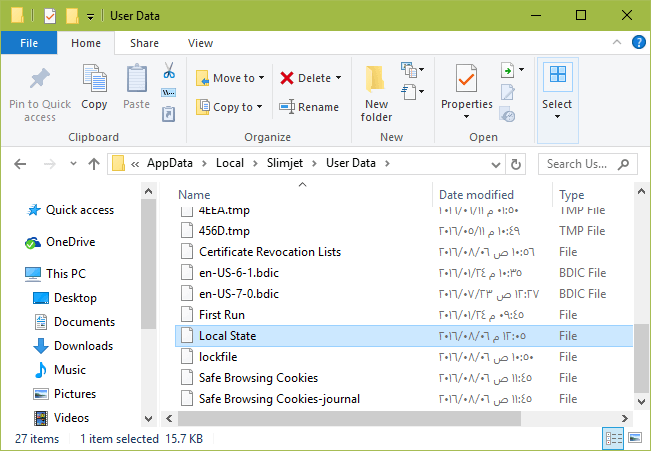Click the refresh icon beside address bar

(x=516, y=164)
